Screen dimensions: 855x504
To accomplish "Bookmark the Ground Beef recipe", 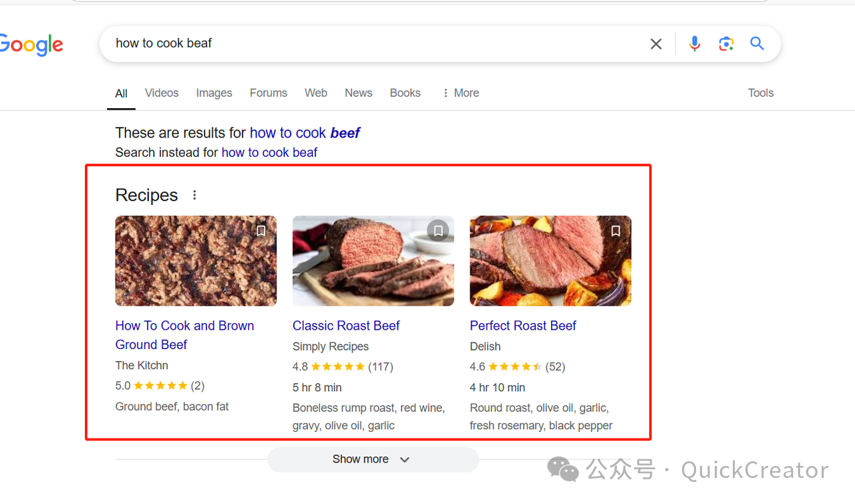I will click(261, 231).
